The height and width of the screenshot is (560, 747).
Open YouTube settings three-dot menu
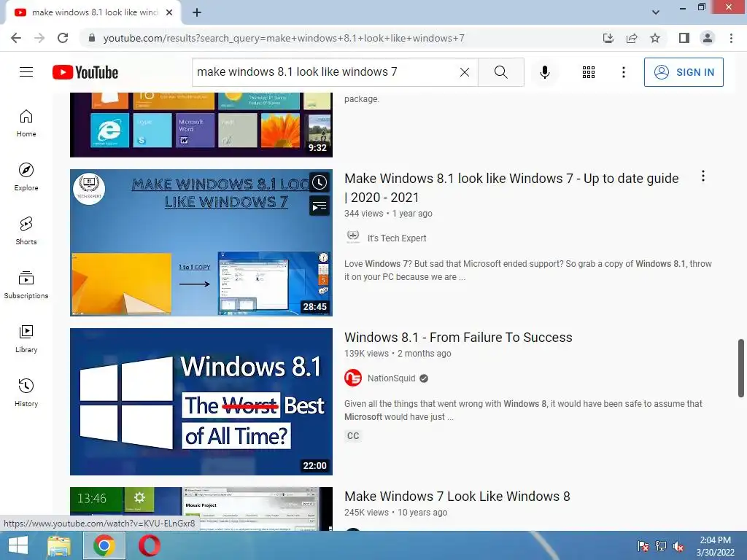(623, 72)
